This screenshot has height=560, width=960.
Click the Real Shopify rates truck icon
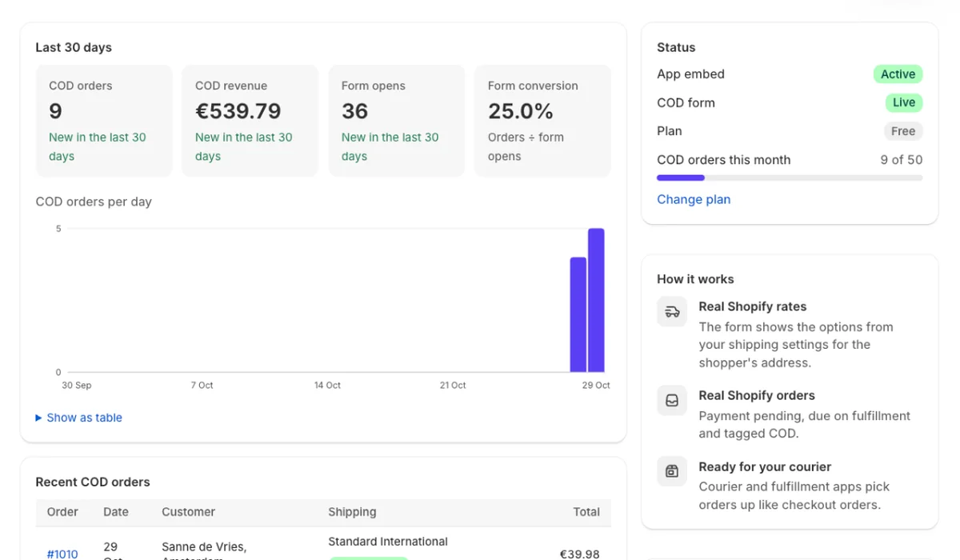click(x=672, y=311)
